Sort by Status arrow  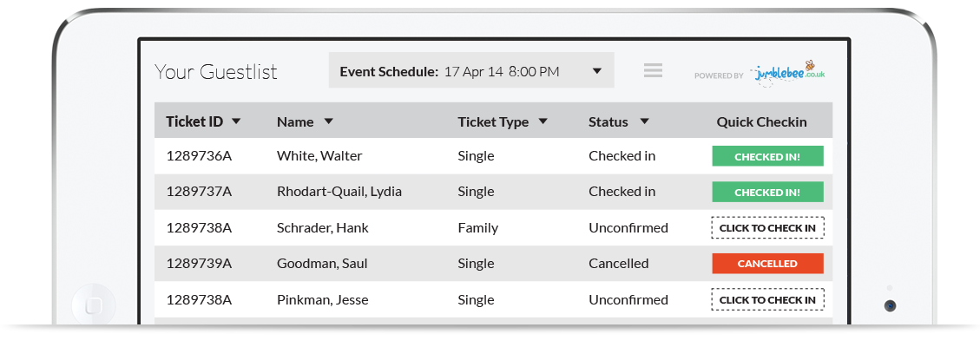[x=644, y=121]
